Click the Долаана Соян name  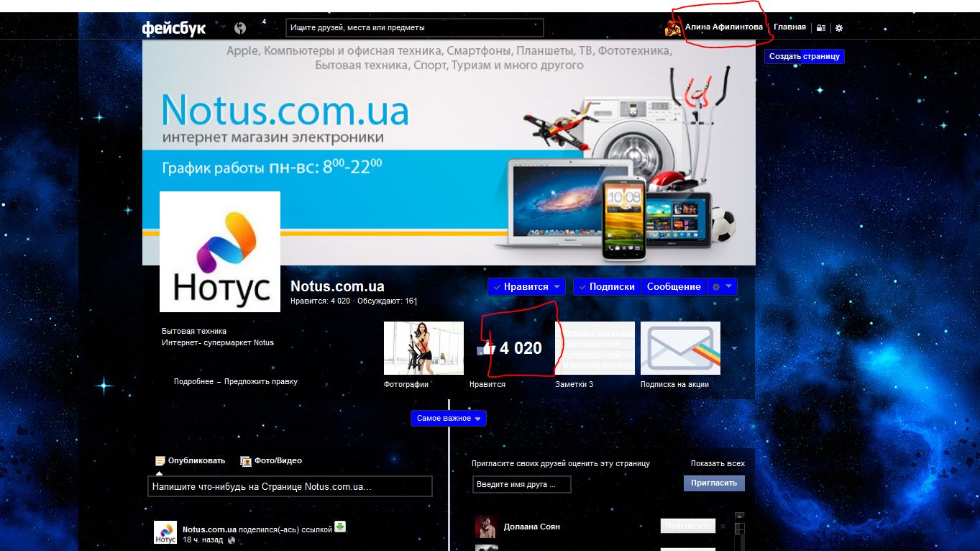tap(532, 527)
